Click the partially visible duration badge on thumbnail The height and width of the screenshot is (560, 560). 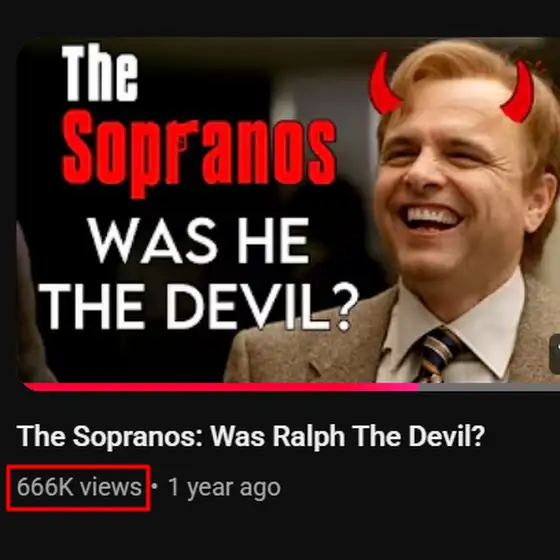(x=555, y=354)
